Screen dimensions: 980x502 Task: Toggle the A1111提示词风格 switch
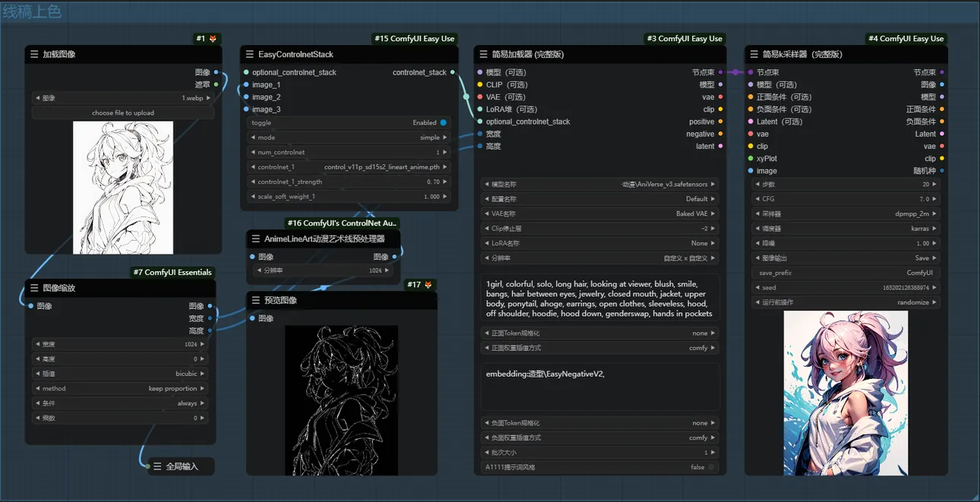(x=711, y=468)
